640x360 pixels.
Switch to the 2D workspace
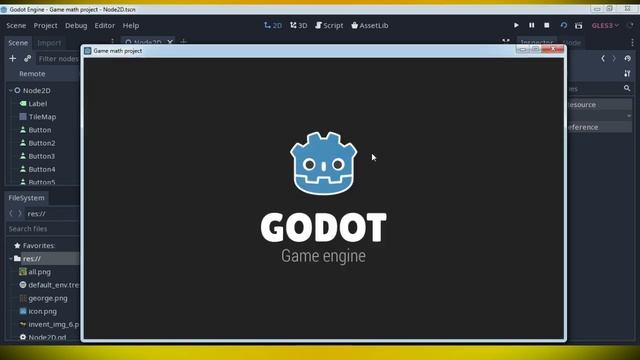point(273,25)
